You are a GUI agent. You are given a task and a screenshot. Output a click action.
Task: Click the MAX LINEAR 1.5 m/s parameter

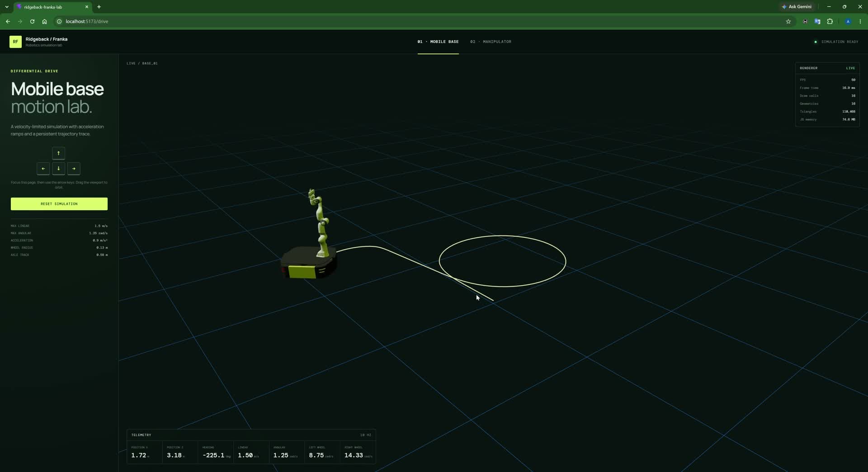pos(59,226)
